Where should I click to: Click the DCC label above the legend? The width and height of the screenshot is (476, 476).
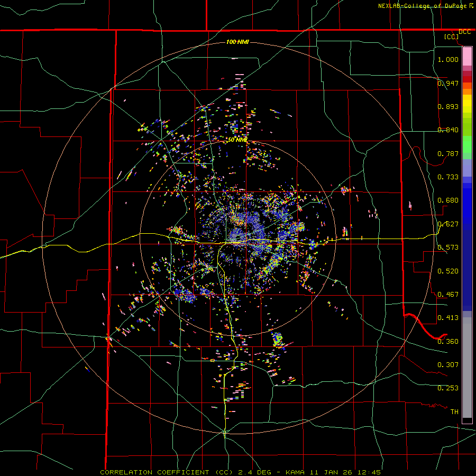pyautogui.click(x=464, y=32)
